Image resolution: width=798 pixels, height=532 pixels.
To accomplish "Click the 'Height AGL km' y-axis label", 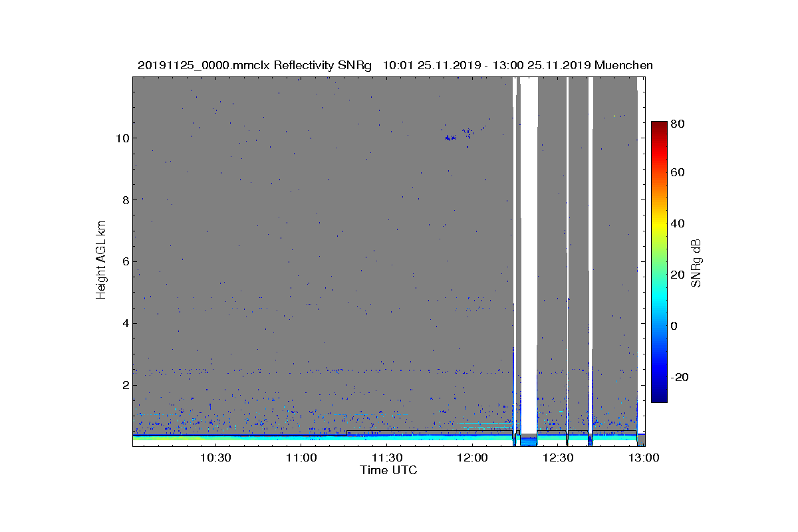I will point(101,261).
